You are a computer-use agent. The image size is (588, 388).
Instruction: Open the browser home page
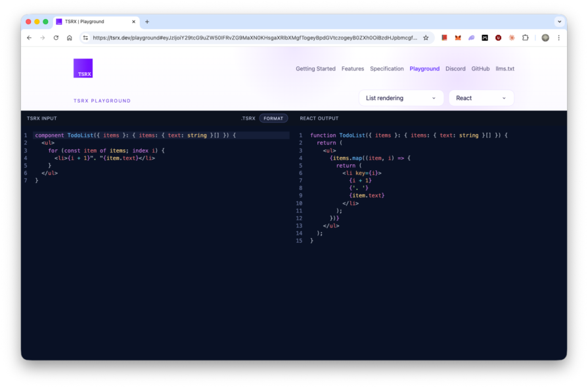click(70, 37)
